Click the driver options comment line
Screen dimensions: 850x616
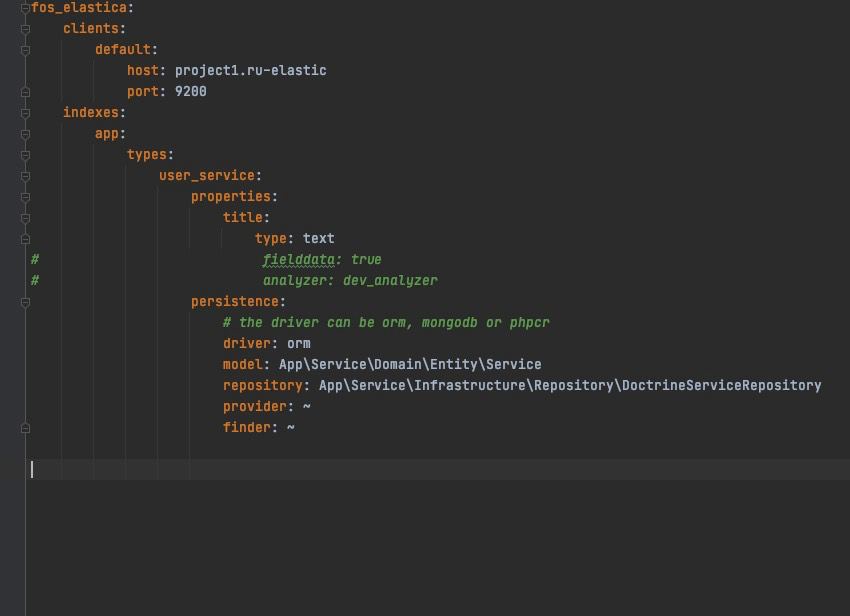pos(386,323)
